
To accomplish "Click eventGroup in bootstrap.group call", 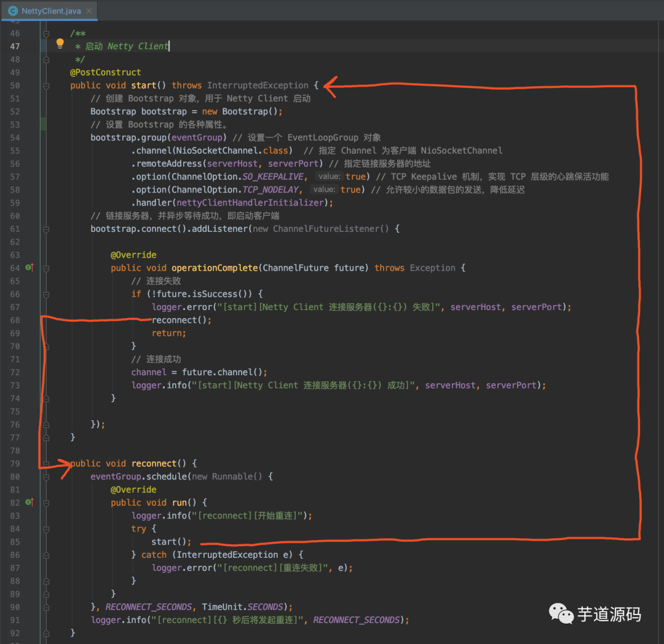I will click(197, 138).
